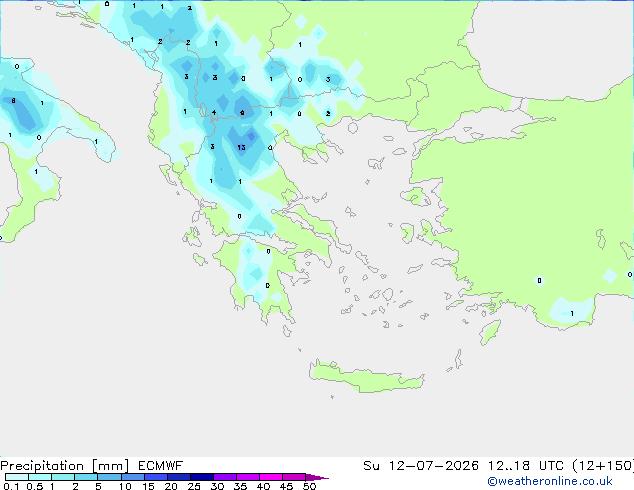Click the 35–40 mm violet legend swatch
The width and height of the screenshot is (634, 490).
[x=248, y=477]
